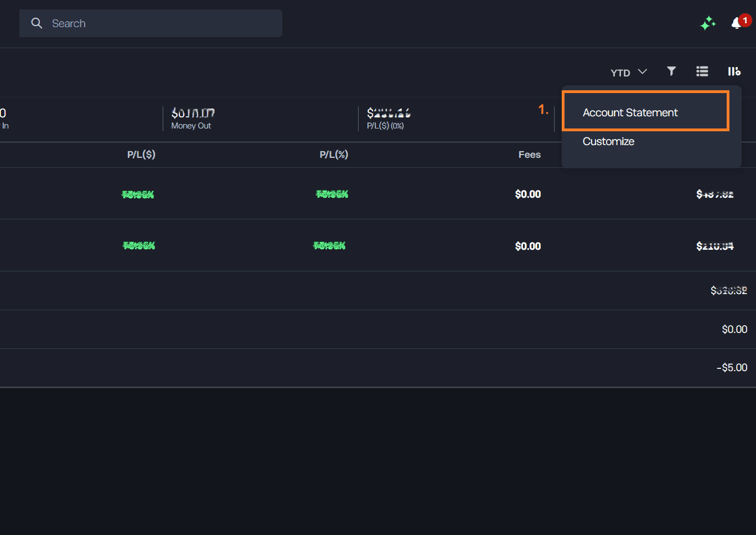Click the Money Out label

(x=191, y=126)
